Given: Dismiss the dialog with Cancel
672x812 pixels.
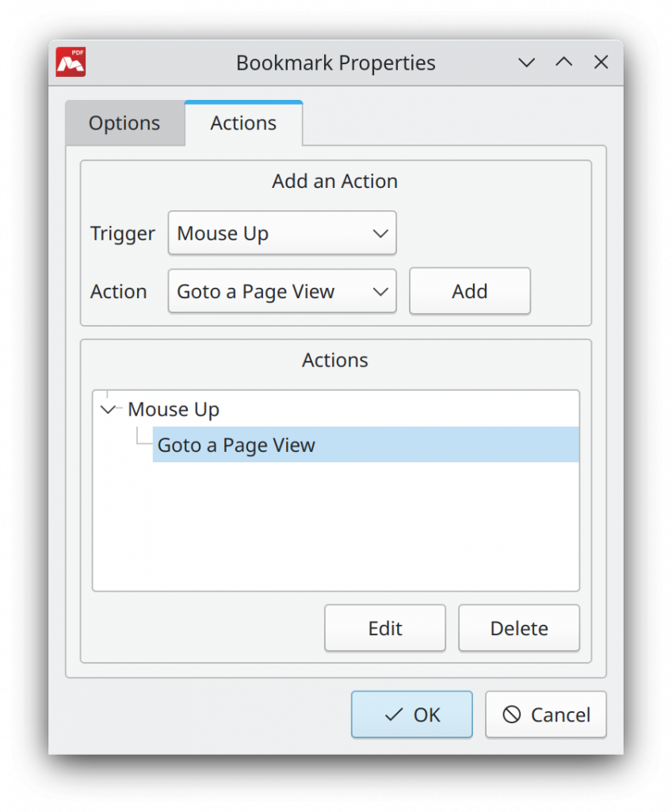Looking at the screenshot, I should tap(545, 714).
